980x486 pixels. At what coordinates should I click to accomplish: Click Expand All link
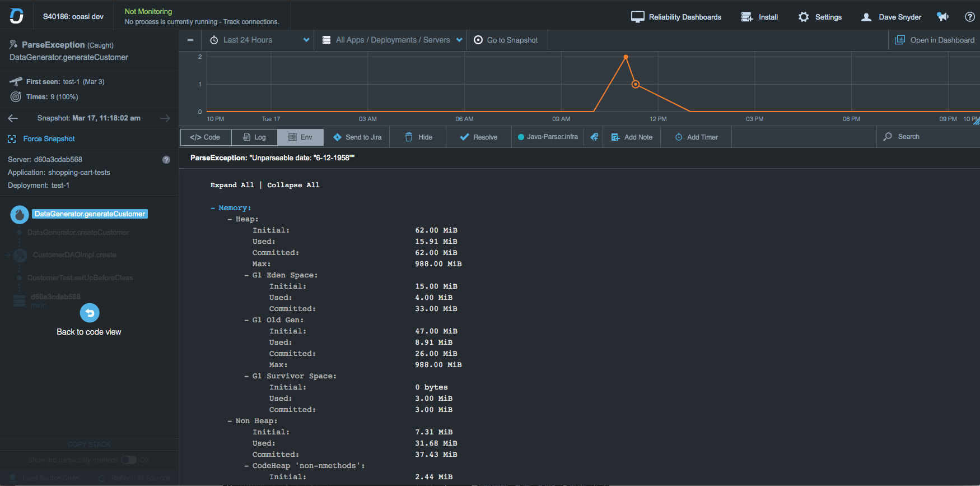232,185
